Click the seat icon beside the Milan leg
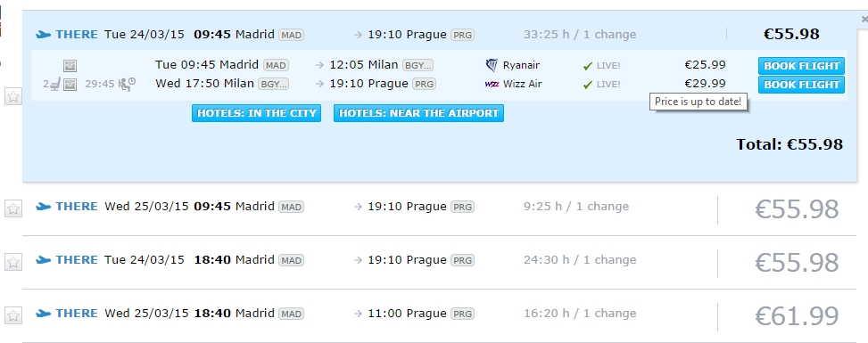The width and height of the screenshot is (868, 343). click(54, 85)
